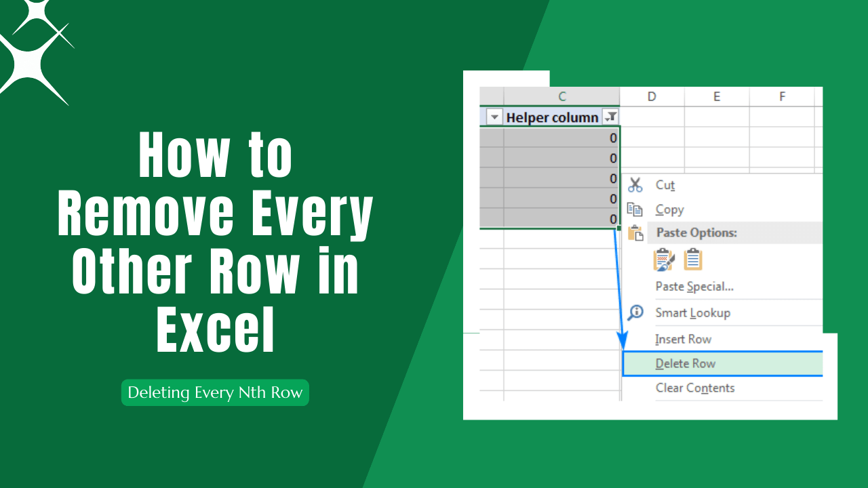Choose Delete Row from the context menu
Viewport: 868px width, 488px height.
coord(686,363)
